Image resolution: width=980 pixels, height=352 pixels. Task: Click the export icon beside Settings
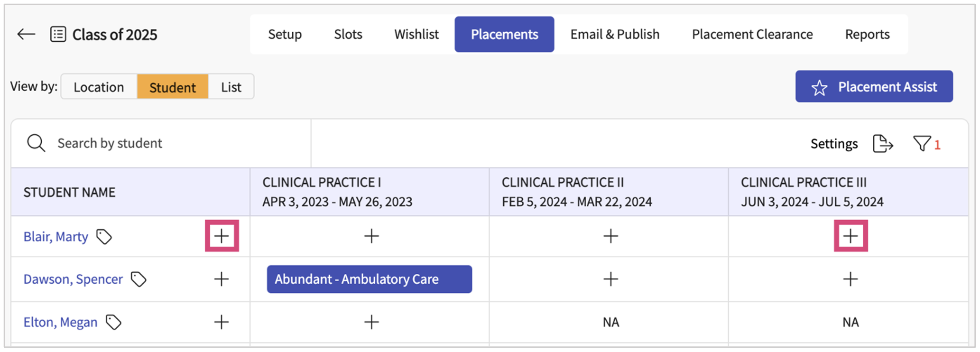(x=882, y=143)
